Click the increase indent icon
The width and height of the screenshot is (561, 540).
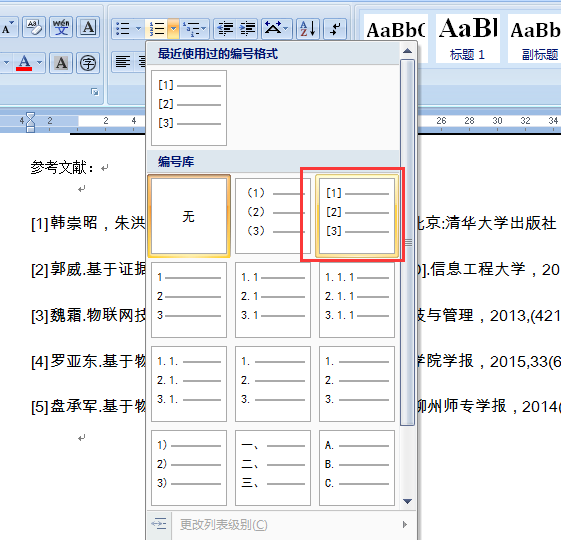(248, 28)
